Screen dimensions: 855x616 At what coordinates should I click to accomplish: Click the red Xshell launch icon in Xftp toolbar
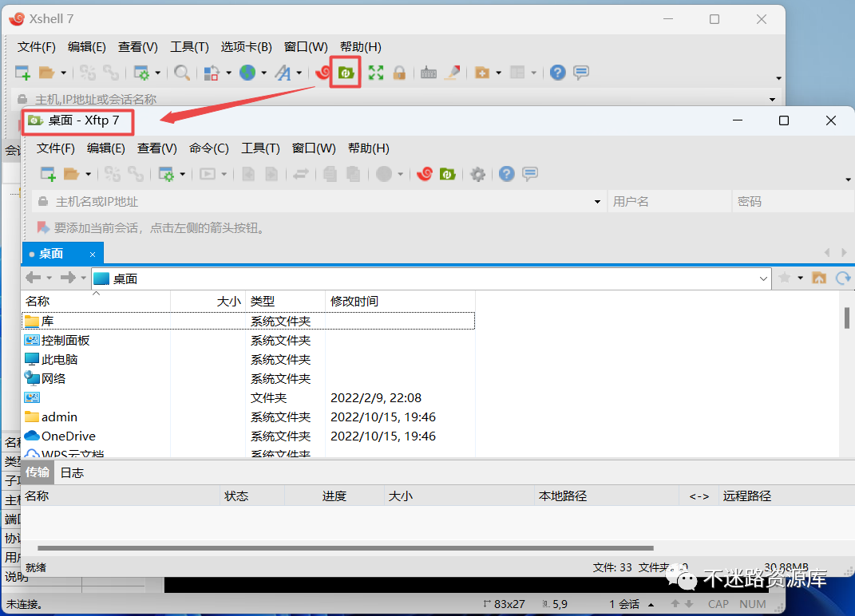(x=424, y=174)
